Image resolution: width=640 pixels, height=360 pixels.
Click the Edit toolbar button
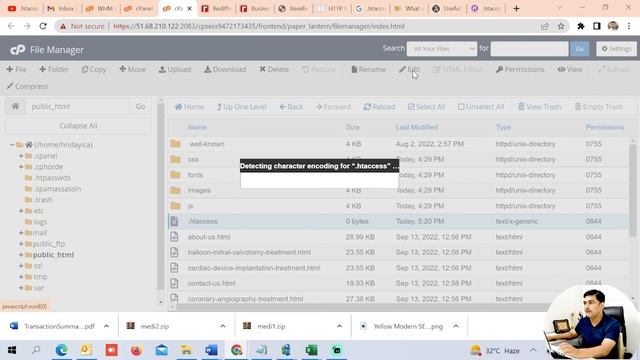[409, 69]
